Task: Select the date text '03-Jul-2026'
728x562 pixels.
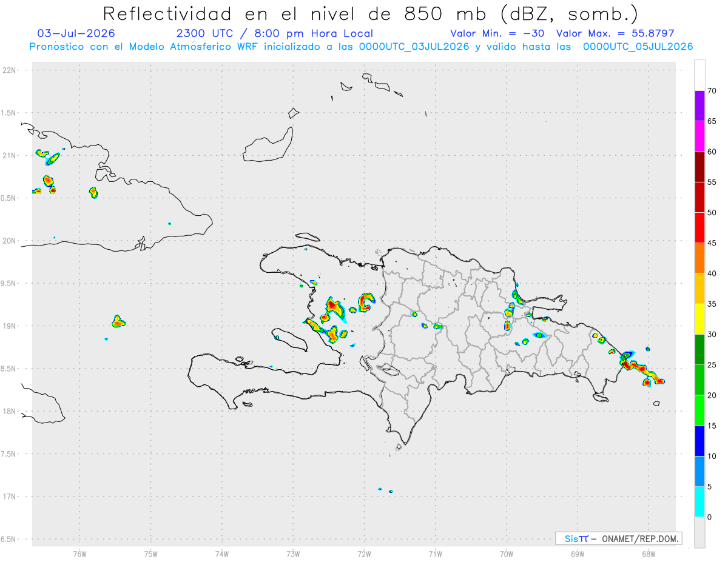Action: tap(76, 33)
